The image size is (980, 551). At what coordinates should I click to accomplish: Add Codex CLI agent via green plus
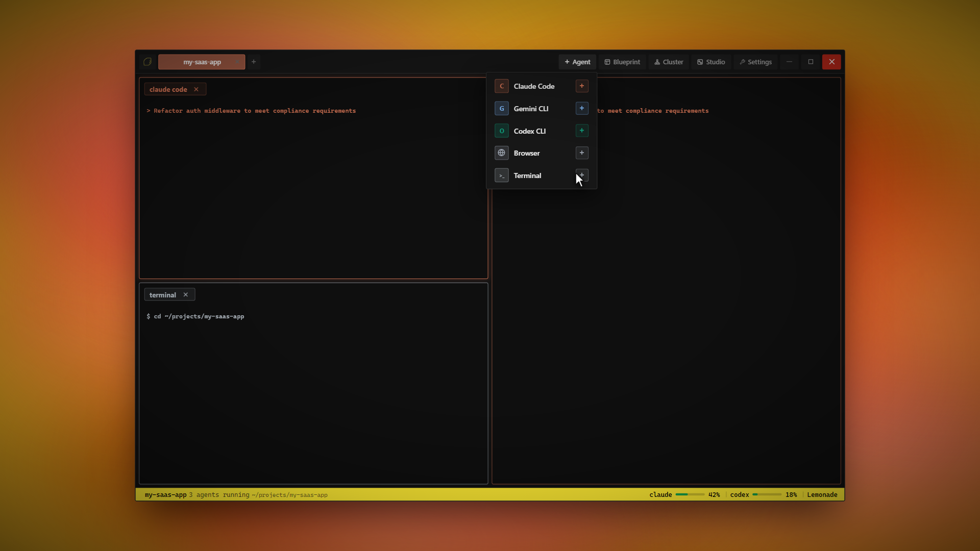[x=582, y=131]
